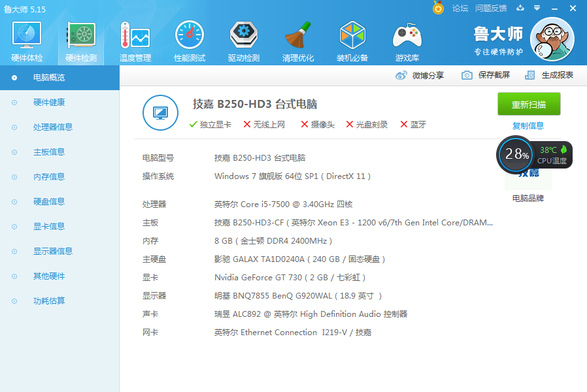Click the skin/download icon in title bar
The image size is (587, 392).
[x=520, y=8]
